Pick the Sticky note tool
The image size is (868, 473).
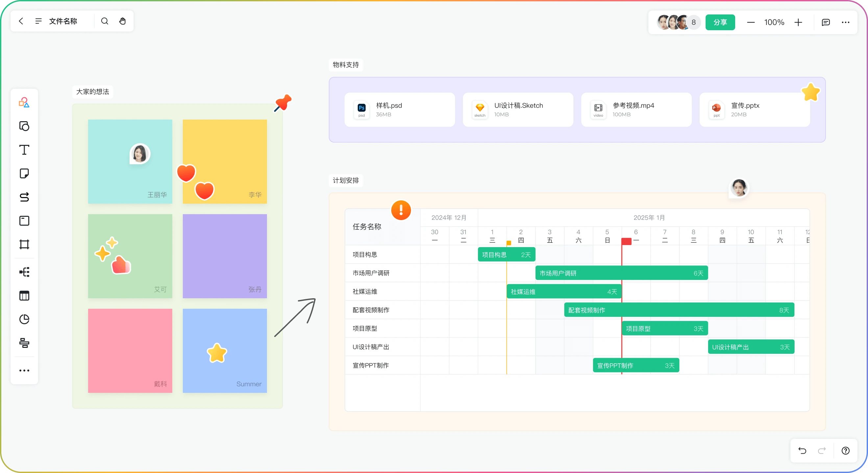[x=24, y=173]
